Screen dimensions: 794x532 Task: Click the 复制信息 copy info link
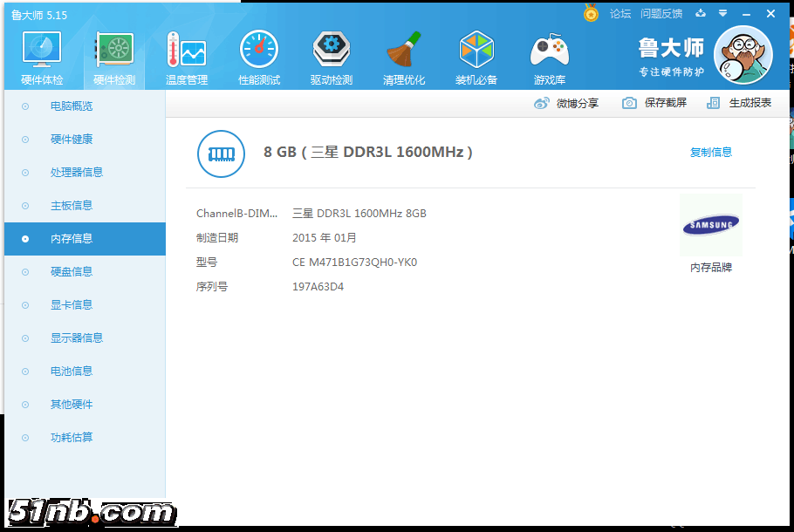[x=711, y=152]
